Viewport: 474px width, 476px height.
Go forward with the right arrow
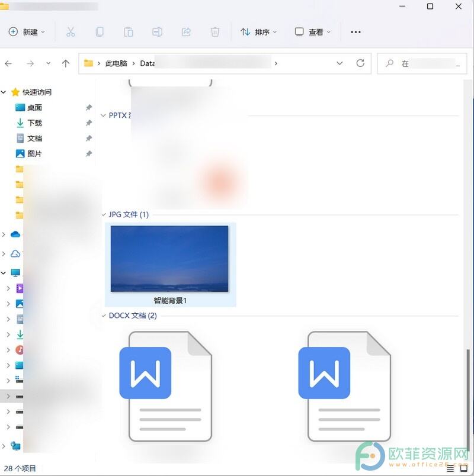[x=30, y=63]
